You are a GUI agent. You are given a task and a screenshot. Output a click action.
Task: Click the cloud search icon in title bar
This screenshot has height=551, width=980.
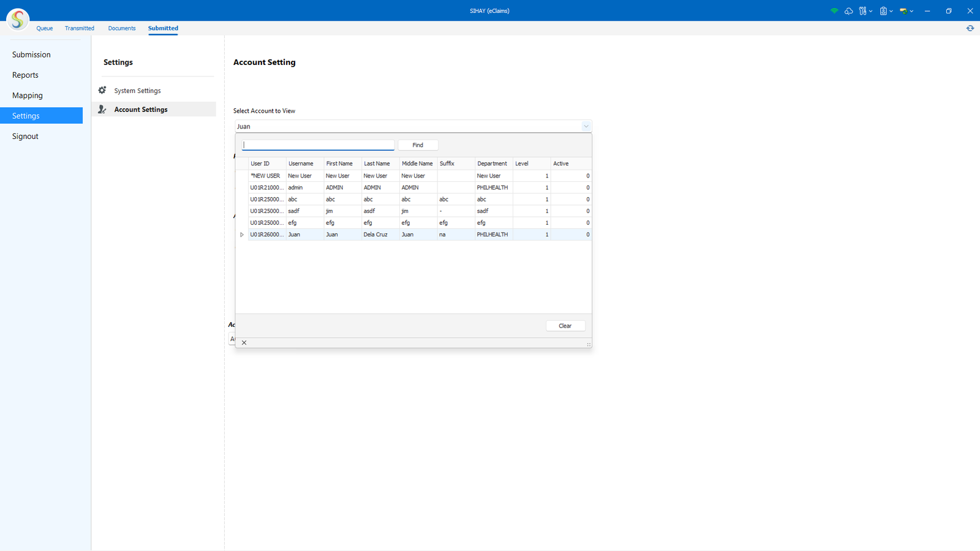(x=848, y=11)
